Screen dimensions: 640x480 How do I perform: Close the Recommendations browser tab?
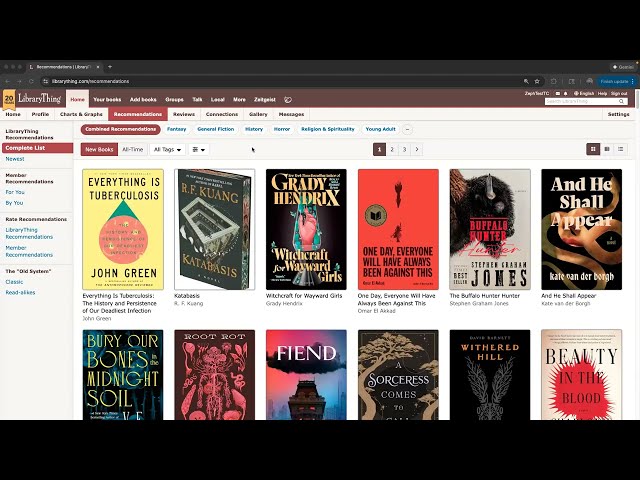[x=98, y=67]
